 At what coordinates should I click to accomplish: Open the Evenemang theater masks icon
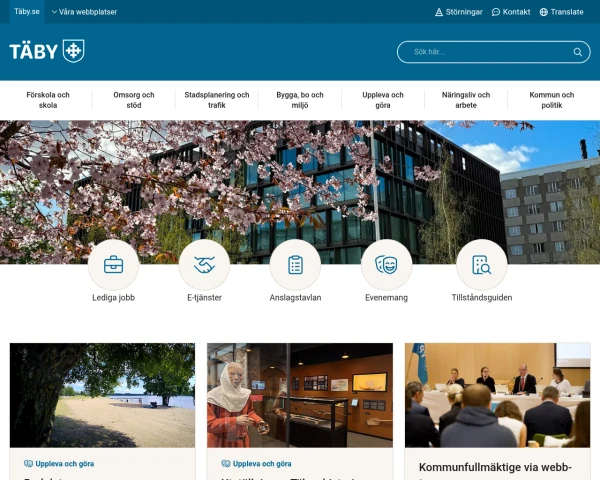pos(386,265)
